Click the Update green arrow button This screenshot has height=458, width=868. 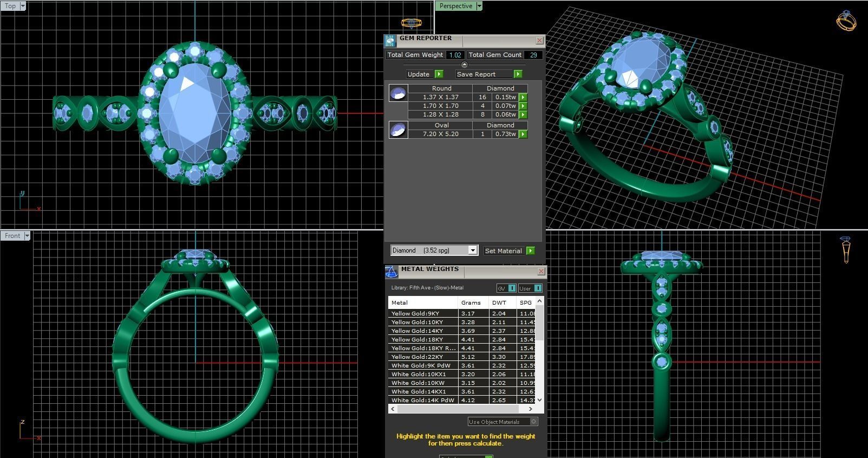point(439,74)
